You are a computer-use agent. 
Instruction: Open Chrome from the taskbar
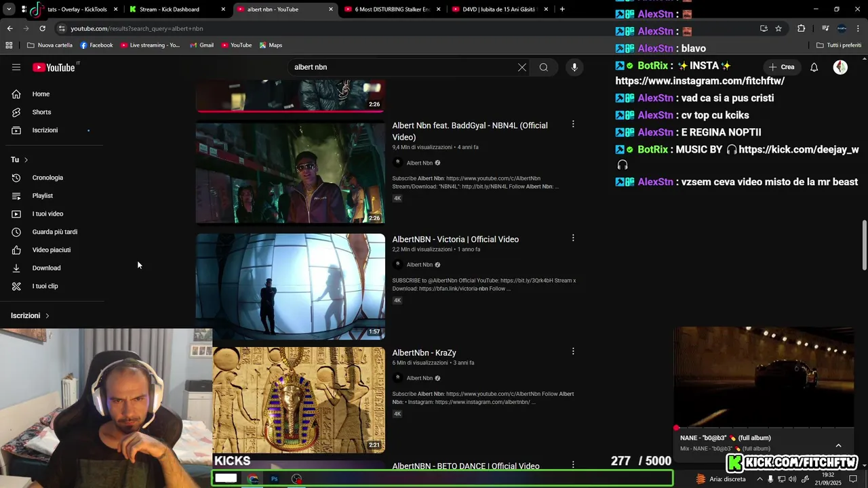(253, 479)
